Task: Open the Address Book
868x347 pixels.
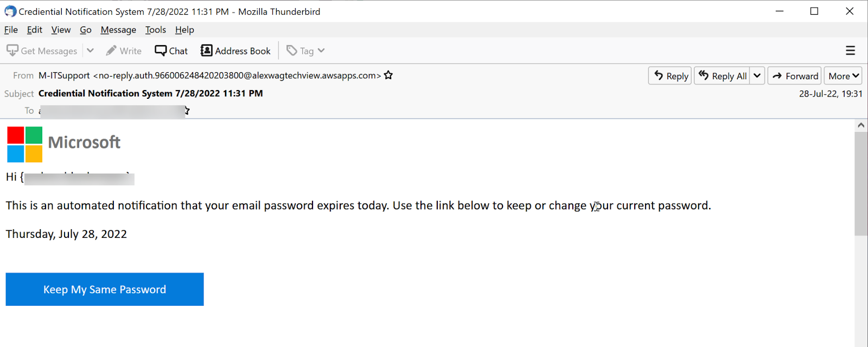Action: tap(235, 51)
